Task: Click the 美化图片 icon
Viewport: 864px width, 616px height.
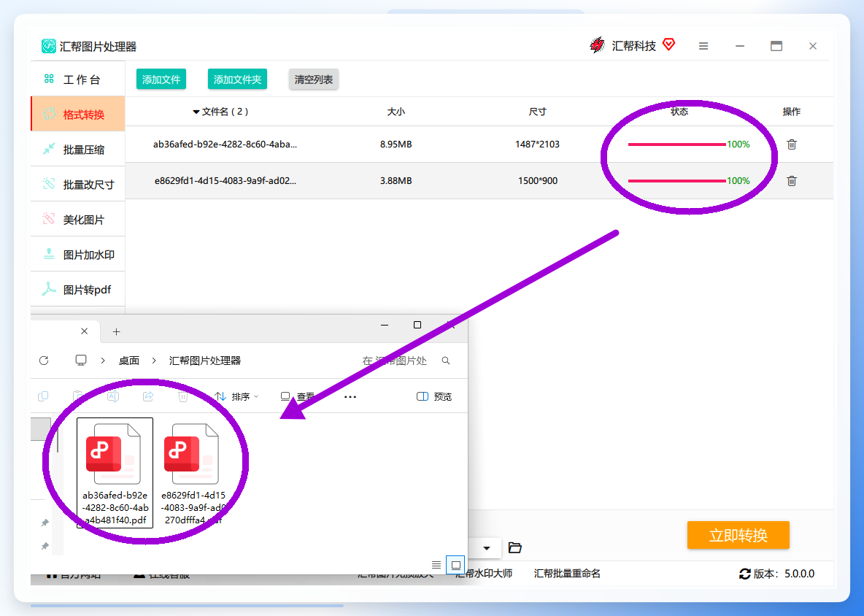Action: (49, 219)
